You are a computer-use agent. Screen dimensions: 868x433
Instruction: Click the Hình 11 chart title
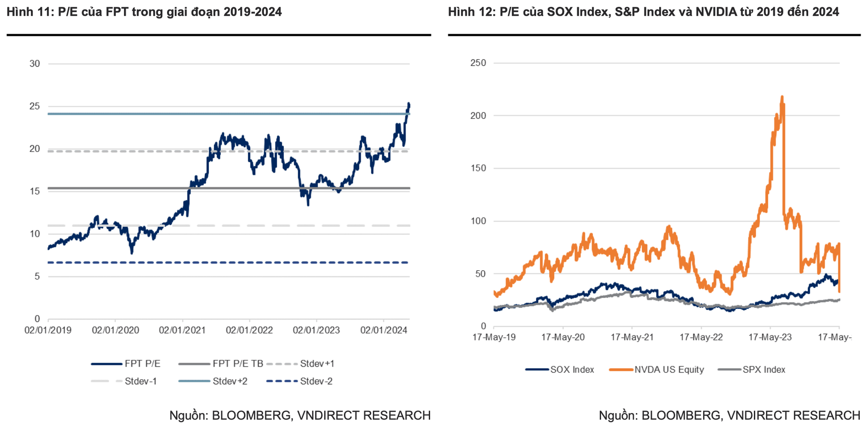[x=144, y=12]
